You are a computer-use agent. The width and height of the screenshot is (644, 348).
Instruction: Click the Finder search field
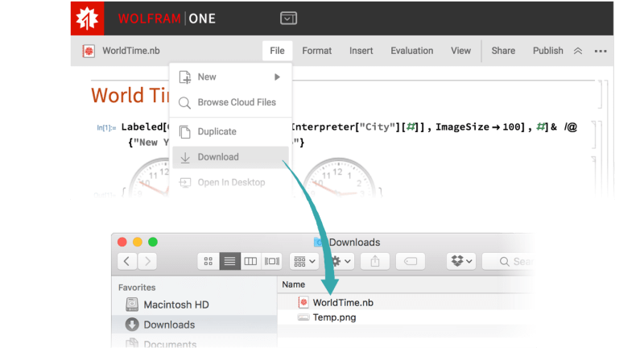point(510,261)
